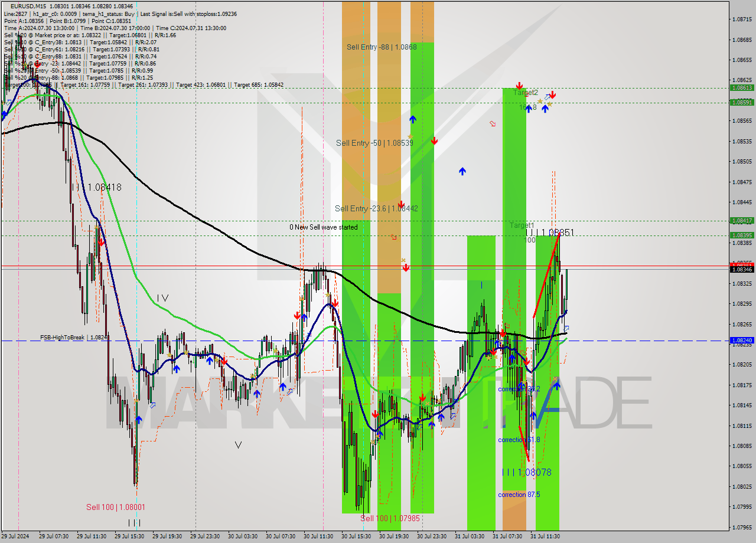Select the 'Sell 100 | 1.07985' label
Image resolution: width=756 pixels, height=543 pixels.
click(x=390, y=518)
